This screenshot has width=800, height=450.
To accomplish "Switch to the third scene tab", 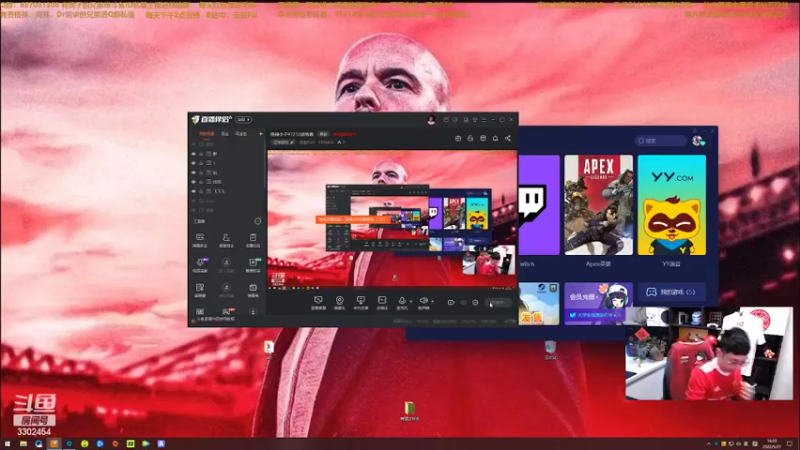I will (241, 134).
